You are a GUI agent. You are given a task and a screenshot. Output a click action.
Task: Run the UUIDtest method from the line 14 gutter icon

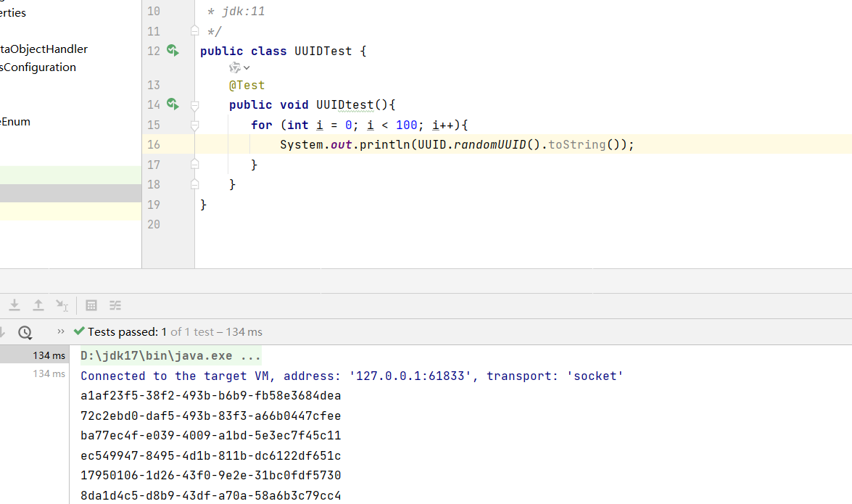coord(173,104)
